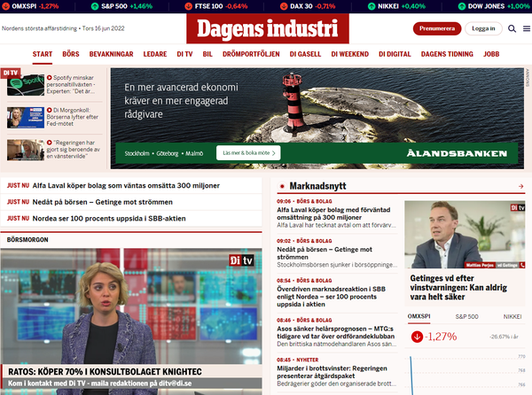Click Läs mer & boka möte button
The width and height of the screenshot is (532, 395).
tap(248, 153)
